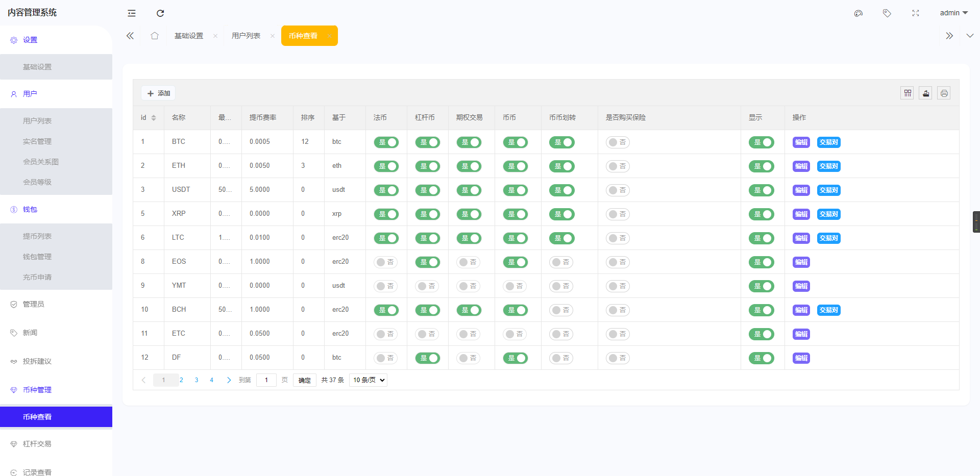Image resolution: width=980 pixels, height=476 pixels.
Task: Click 交易对 for the BCH row
Action: click(828, 310)
